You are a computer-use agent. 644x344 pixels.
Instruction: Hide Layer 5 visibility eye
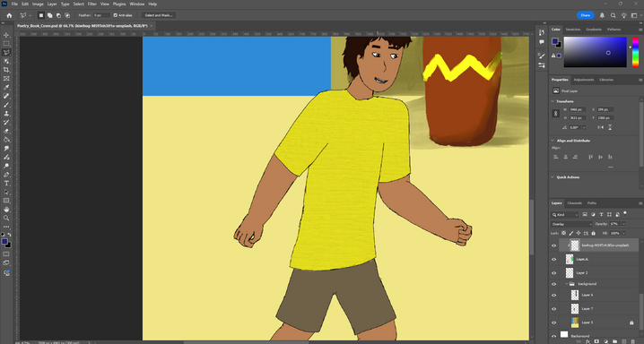pyautogui.click(x=553, y=322)
